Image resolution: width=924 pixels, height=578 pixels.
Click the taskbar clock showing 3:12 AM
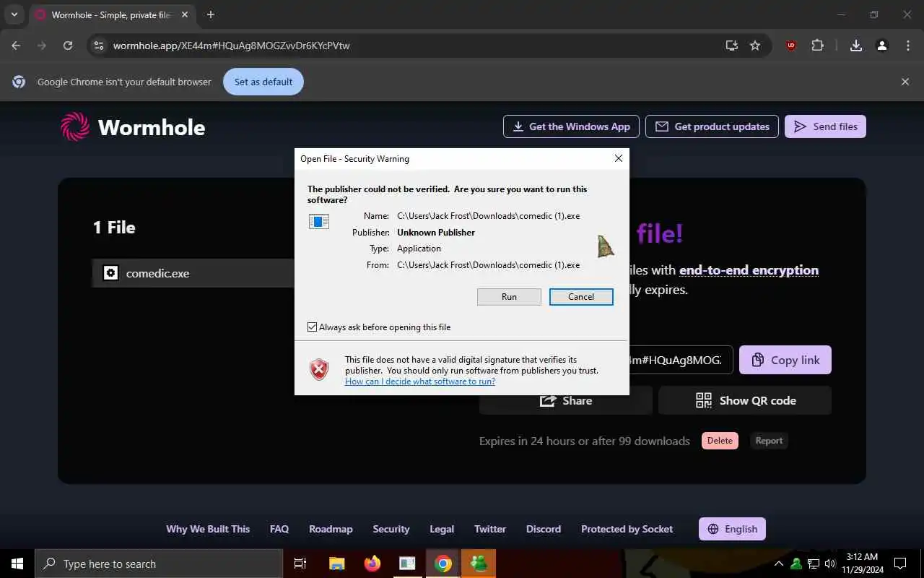coord(862,564)
